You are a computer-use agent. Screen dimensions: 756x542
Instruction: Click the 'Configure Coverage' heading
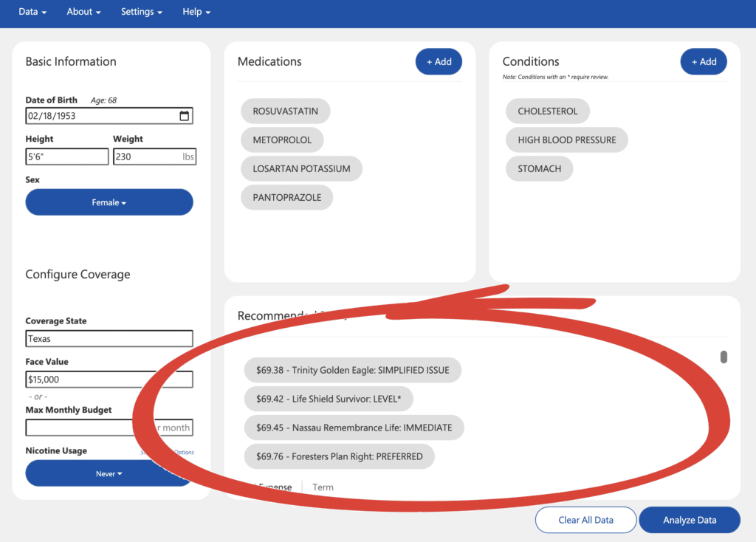78,275
